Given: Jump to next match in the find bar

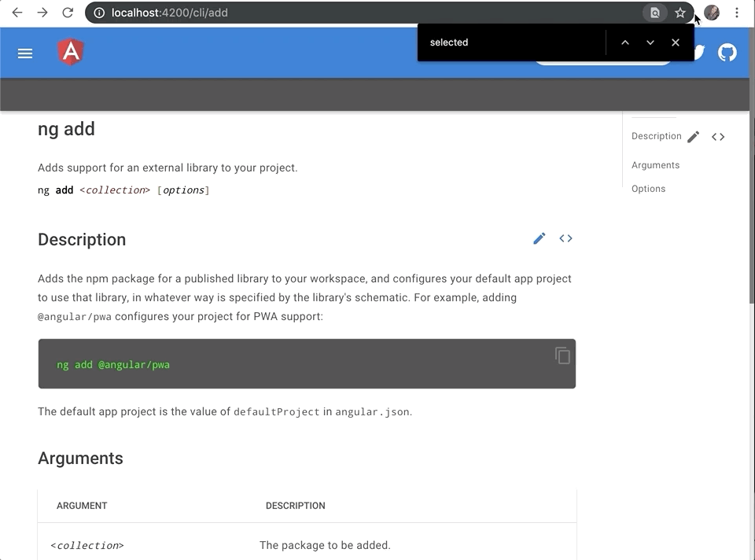Looking at the screenshot, I should click(x=650, y=42).
